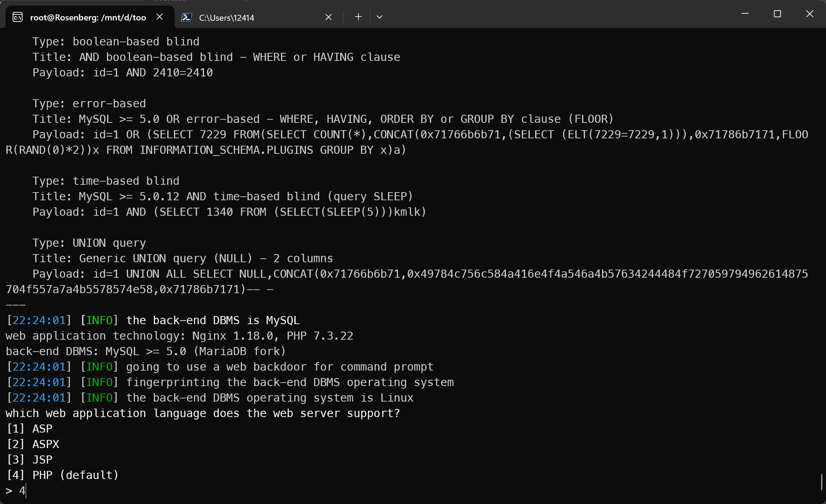
Task: Click 'operating system is Linux' line
Action: click(x=210, y=397)
